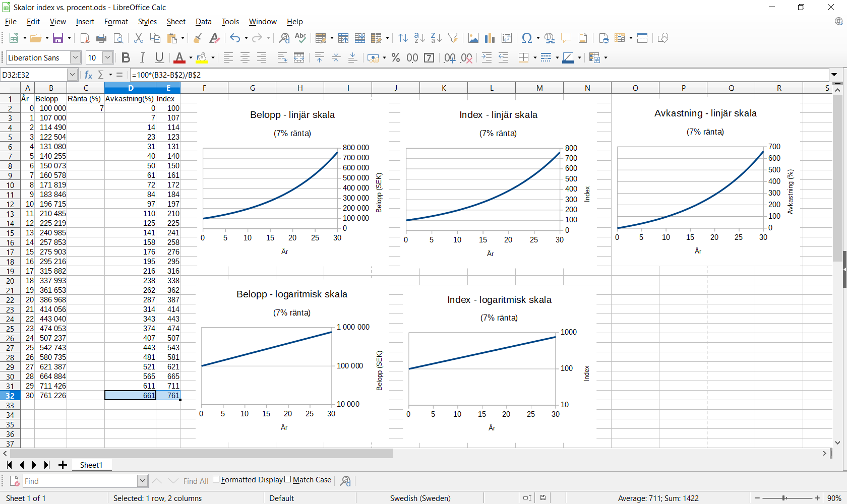The width and height of the screenshot is (847, 504).
Task: Expand the font name dropdown
Action: (75, 58)
